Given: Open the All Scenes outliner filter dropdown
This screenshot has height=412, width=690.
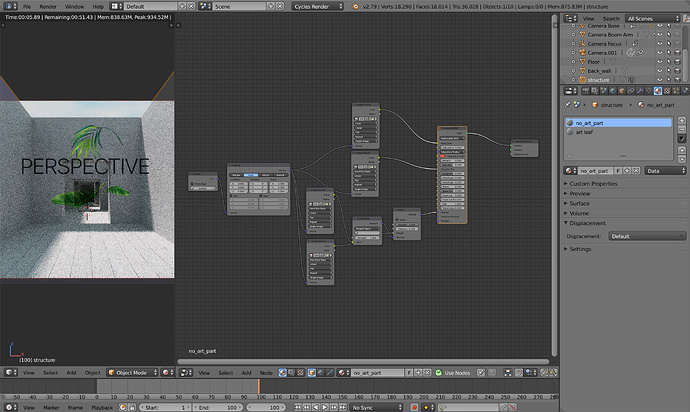Looking at the screenshot, I should click(653, 18).
